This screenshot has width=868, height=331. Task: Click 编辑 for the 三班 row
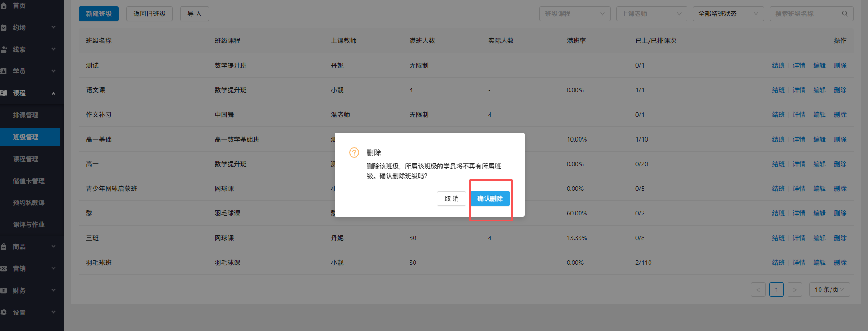point(820,238)
